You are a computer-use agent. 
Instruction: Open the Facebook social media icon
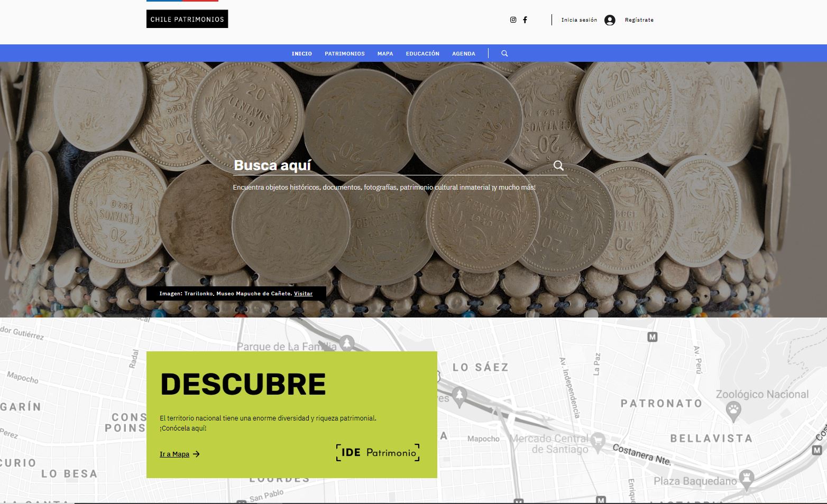pyautogui.click(x=525, y=20)
